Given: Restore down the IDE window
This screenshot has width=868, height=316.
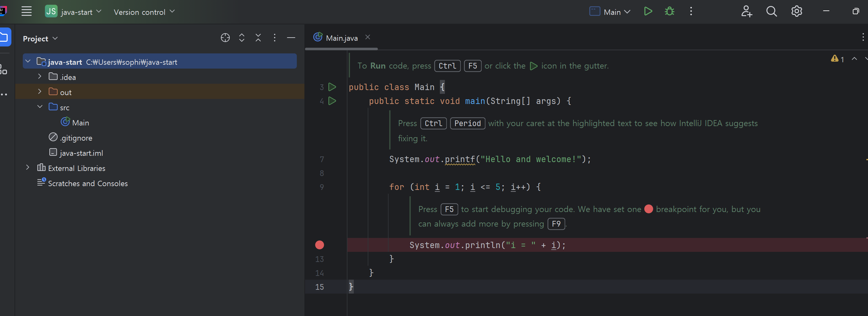Looking at the screenshot, I should click(x=856, y=11).
